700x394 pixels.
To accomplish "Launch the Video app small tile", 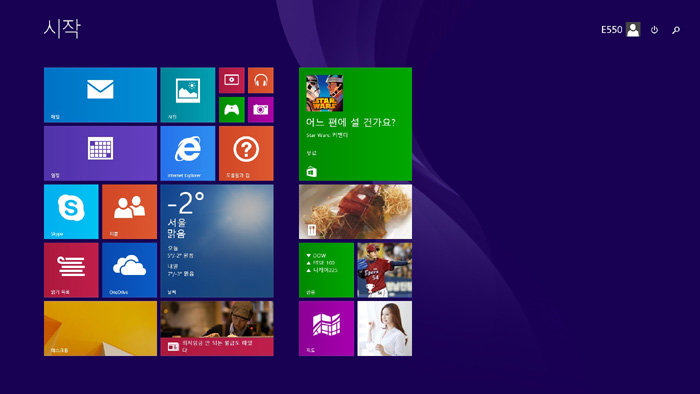I will 232,80.
